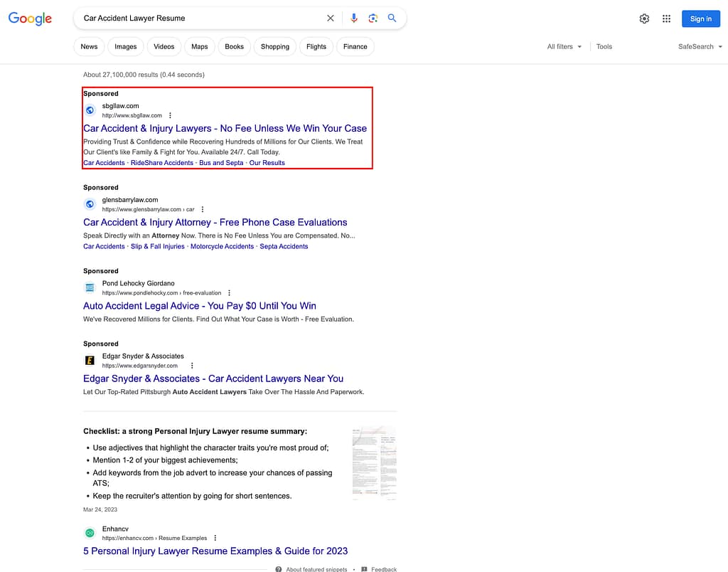Image resolution: width=728 pixels, height=572 pixels.
Task: Click the glensbarrylaw.com URL text
Action: click(148, 209)
